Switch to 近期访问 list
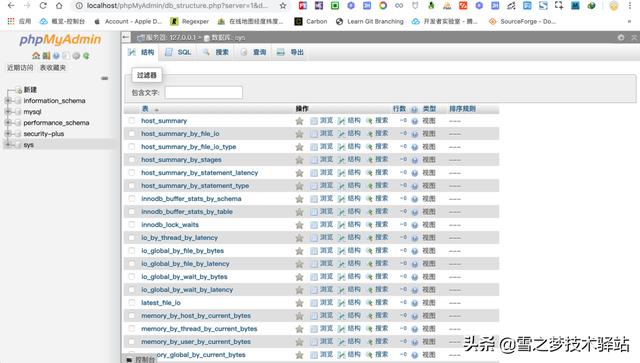 (20, 68)
